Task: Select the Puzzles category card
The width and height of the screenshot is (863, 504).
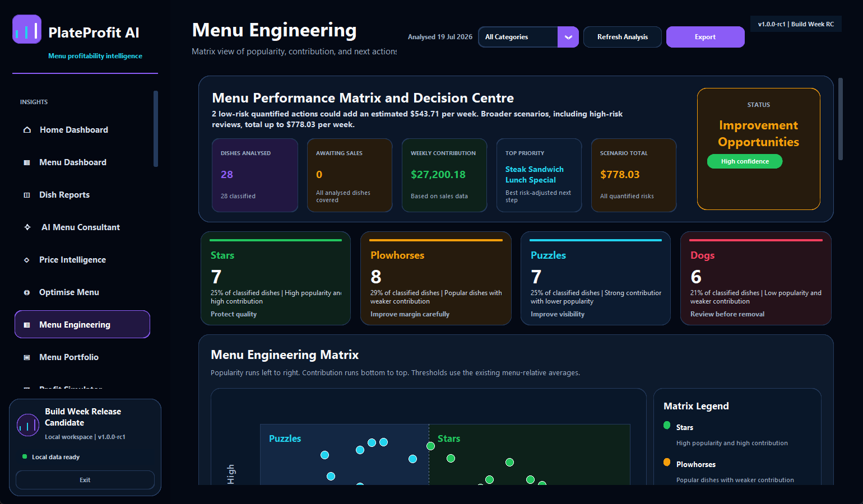Action: tap(596, 278)
